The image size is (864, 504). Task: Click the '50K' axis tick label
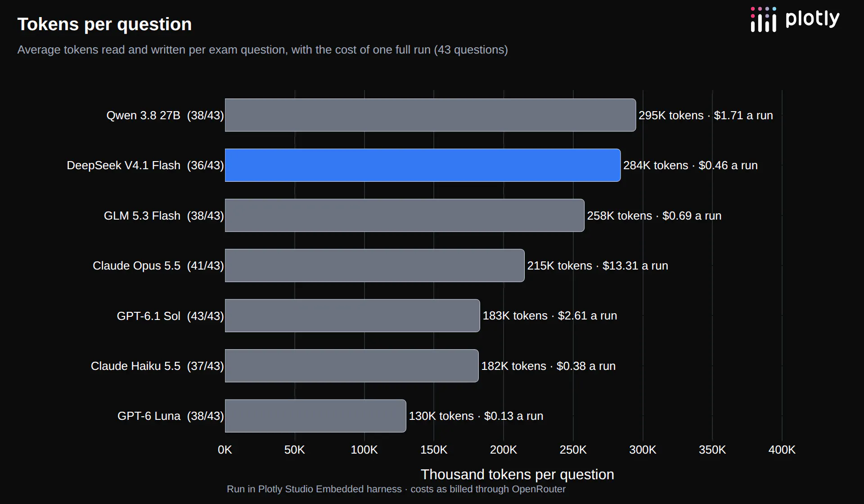pos(295,450)
